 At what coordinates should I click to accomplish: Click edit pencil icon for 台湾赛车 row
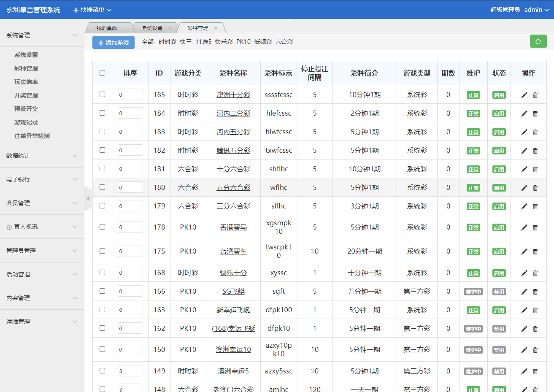[x=524, y=251]
